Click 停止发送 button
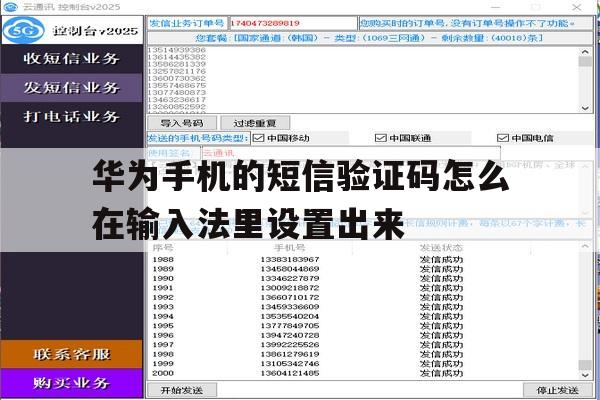The height and width of the screenshot is (400, 600). pyautogui.click(x=558, y=390)
